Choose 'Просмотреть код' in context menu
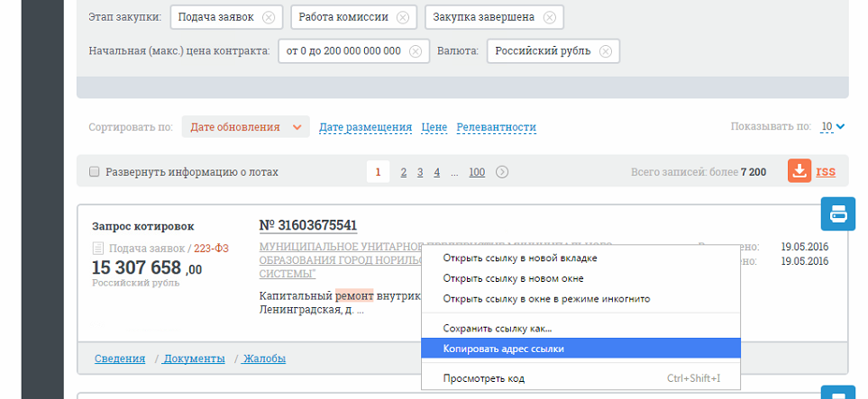 pos(580,378)
